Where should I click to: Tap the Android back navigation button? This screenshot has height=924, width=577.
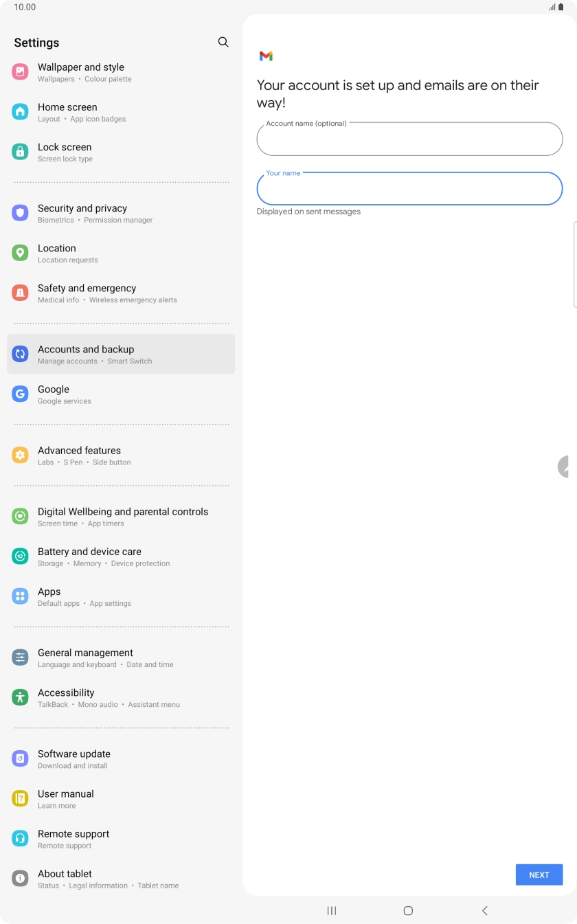coord(484,910)
